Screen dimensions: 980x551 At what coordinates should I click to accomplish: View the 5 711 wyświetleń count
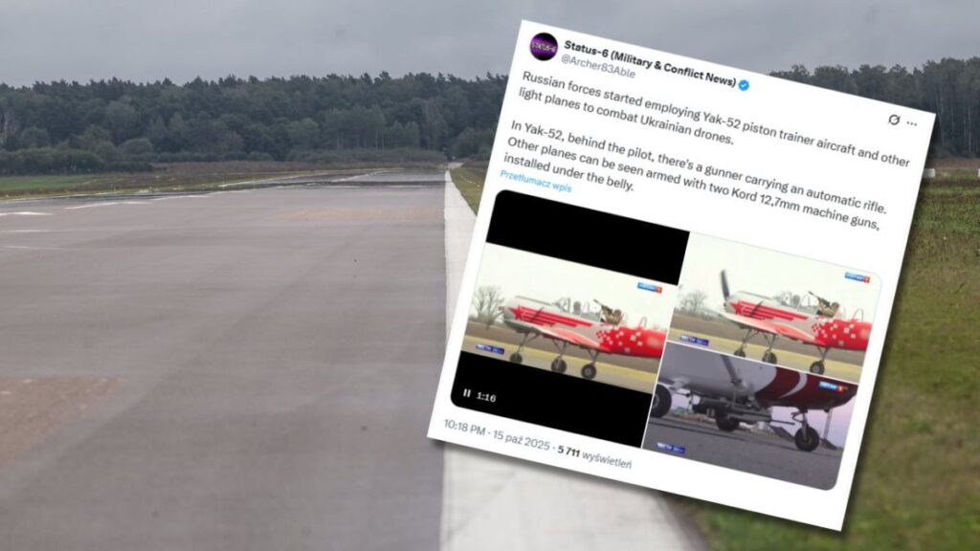point(594,456)
